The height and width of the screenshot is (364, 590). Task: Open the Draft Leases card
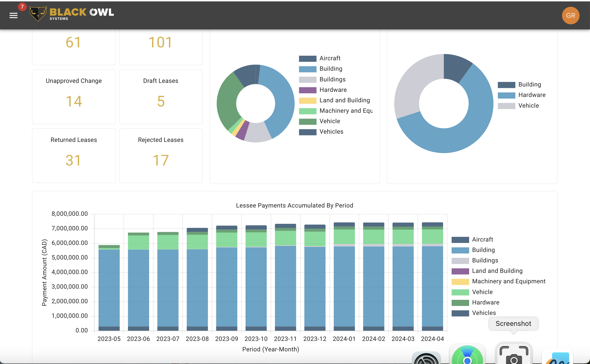click(x=161, y=96)
